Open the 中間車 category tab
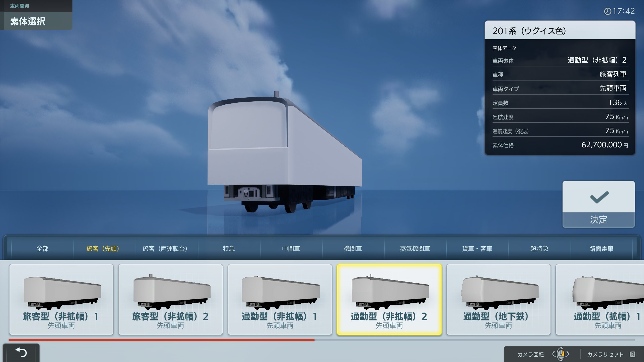This screenshot has height=362, width=644. coord(291,249)
